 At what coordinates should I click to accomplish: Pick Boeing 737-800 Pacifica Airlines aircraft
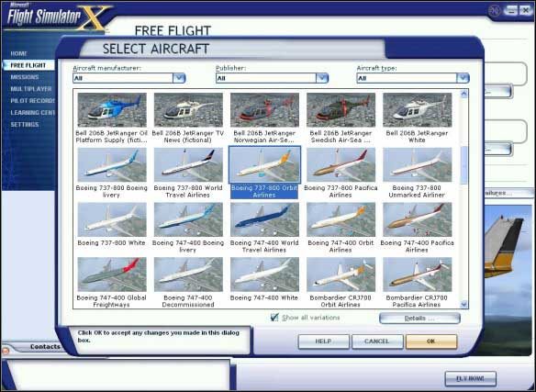point(341,164)
